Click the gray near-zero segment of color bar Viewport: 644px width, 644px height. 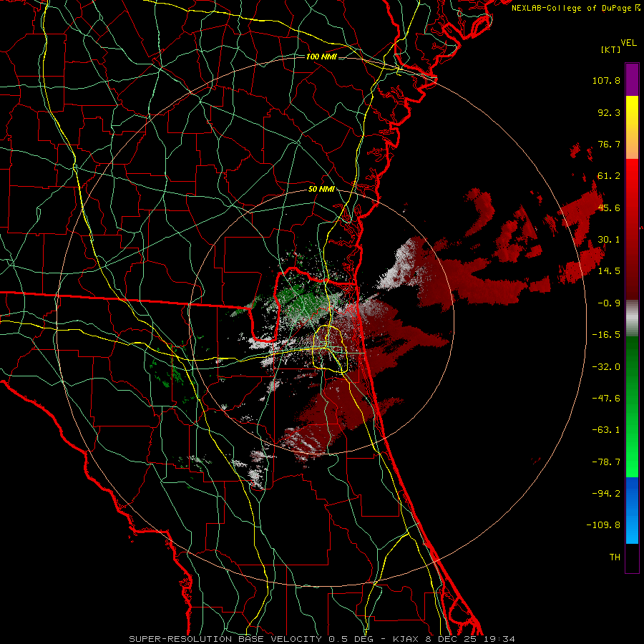click(632, 318)
